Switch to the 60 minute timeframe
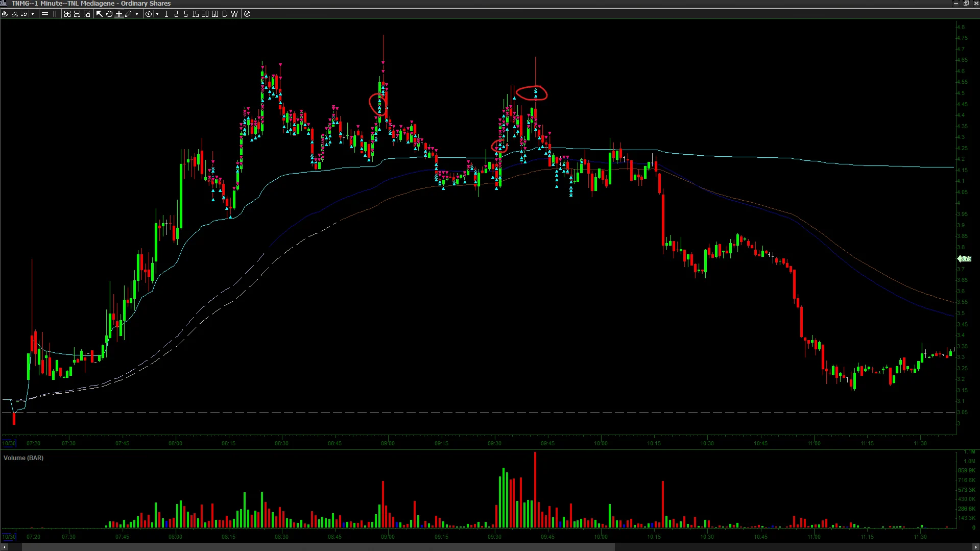980x551 pixels. tap(215, 14)
